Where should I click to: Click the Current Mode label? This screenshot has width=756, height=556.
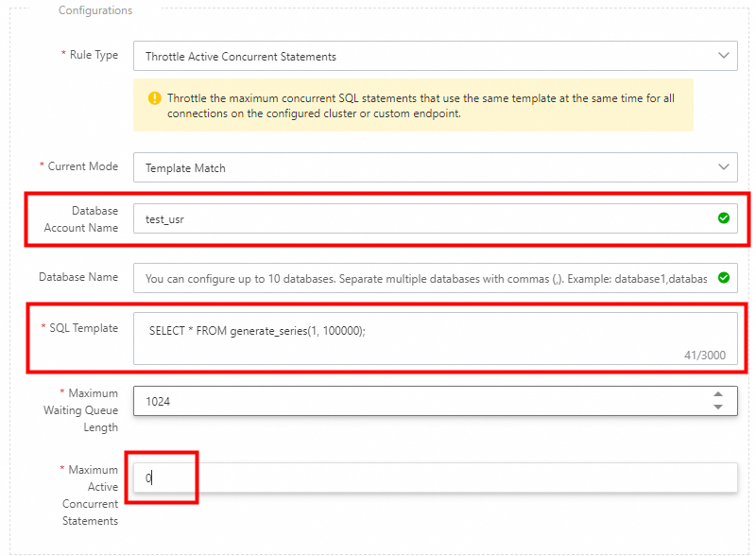(x=83, y=166)
